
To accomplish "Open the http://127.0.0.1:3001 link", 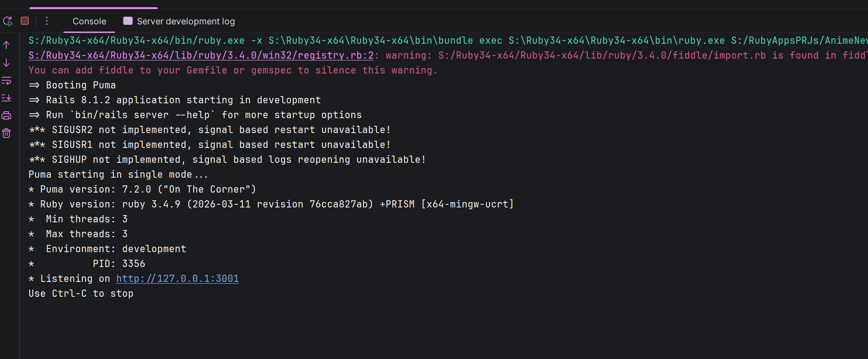I will (x=177, y=279).
